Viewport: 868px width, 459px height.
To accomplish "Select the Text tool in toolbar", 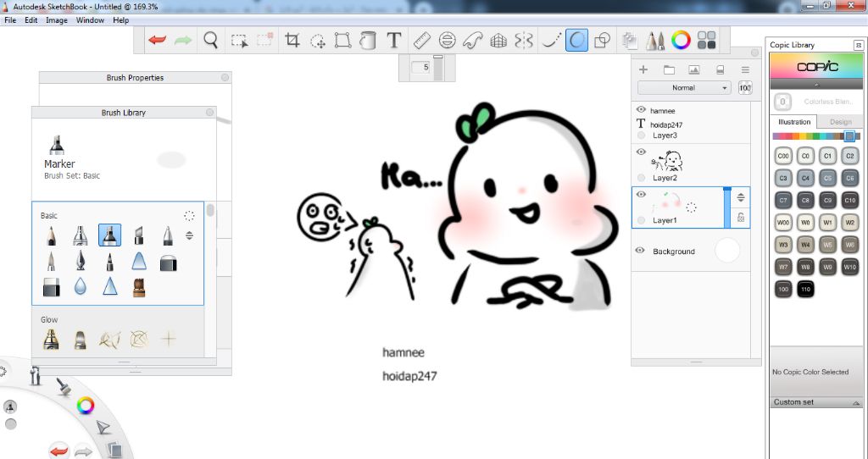I will coord(393,40).
